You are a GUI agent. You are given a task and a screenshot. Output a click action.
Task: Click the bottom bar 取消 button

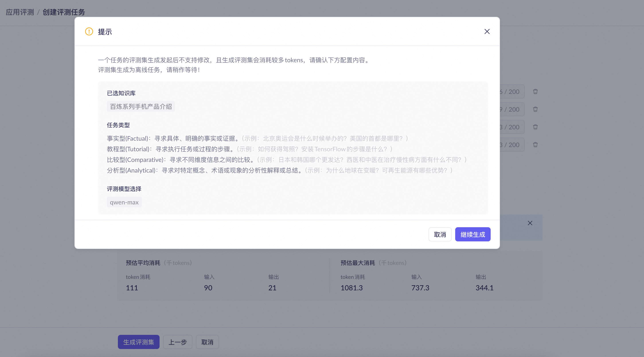tap(207, 342)
